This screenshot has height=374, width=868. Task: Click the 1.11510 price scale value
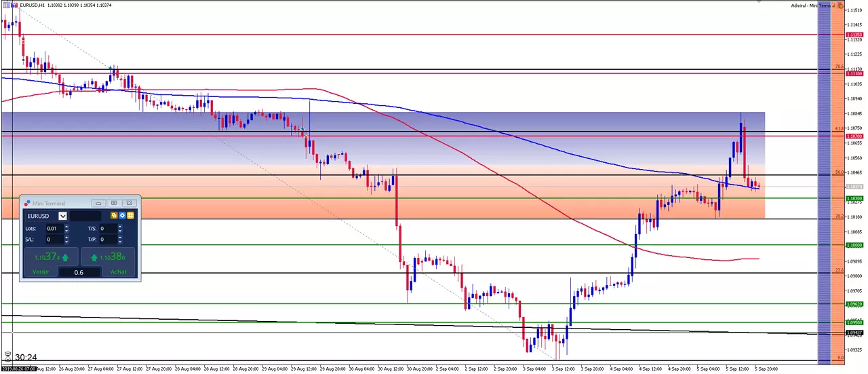[x=854, y=10]
